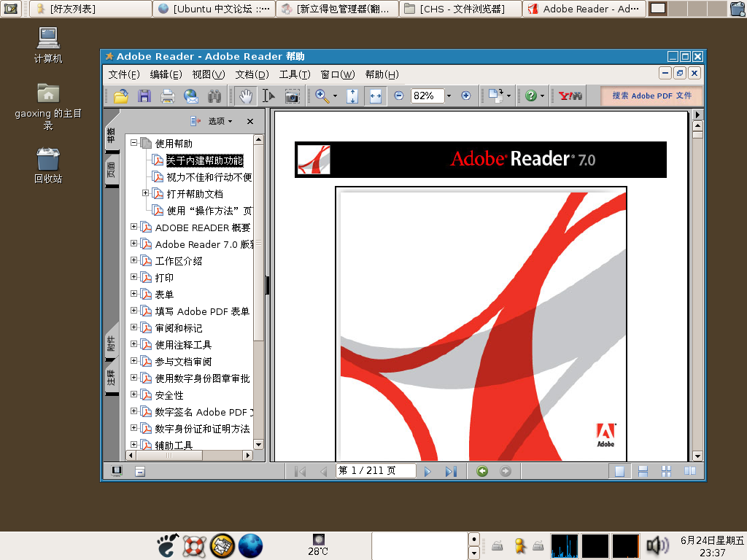Image resolution: width=747 pixels, height=560 pixels.
Task: Switch to Continuous-Facing layout
Action: pyautogui.click(x=666, y=472)
